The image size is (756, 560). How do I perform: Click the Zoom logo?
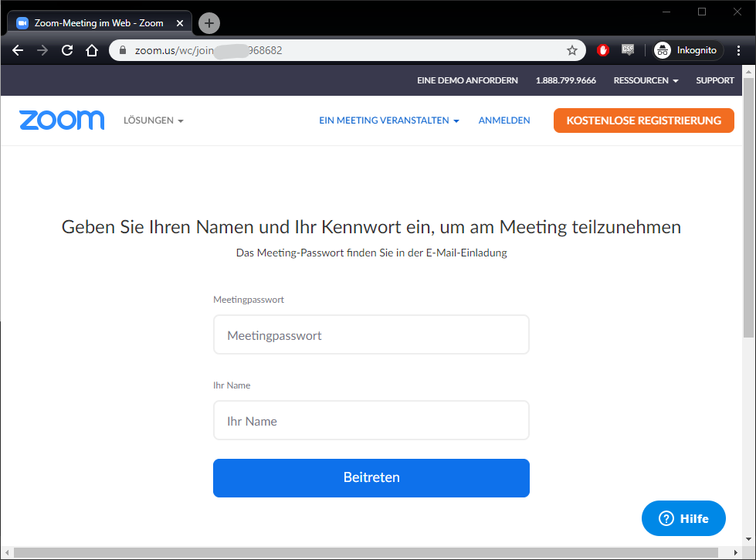point(62,120)
